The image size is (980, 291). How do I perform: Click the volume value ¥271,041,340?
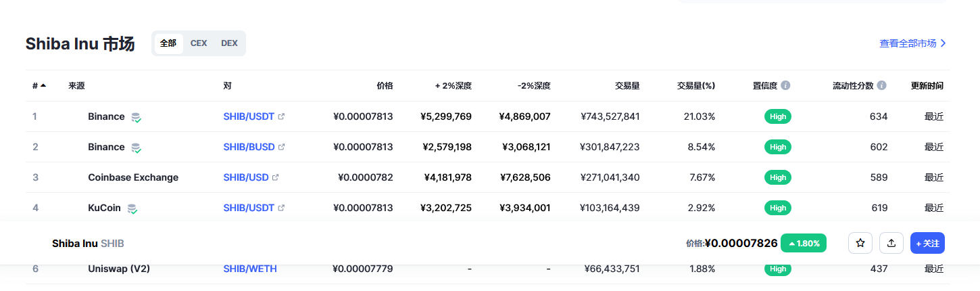(610, 177)
